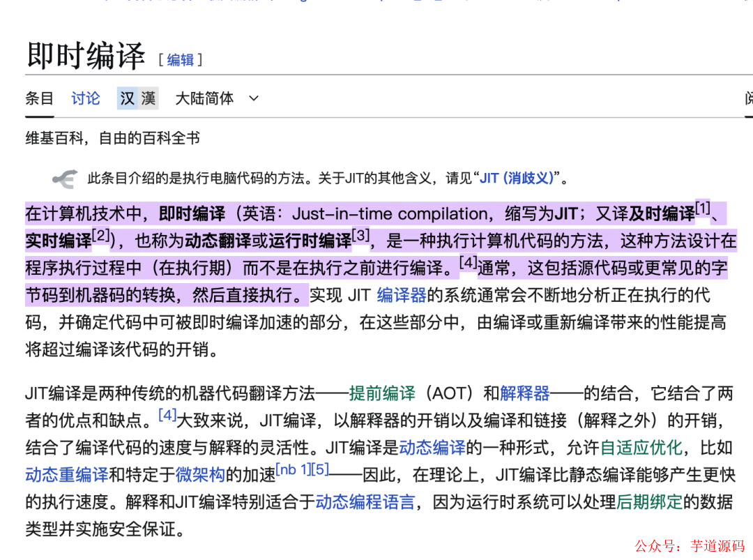Open the 微架构 link
This screenshot has height=560, width=753.
[x=200, y=475]
